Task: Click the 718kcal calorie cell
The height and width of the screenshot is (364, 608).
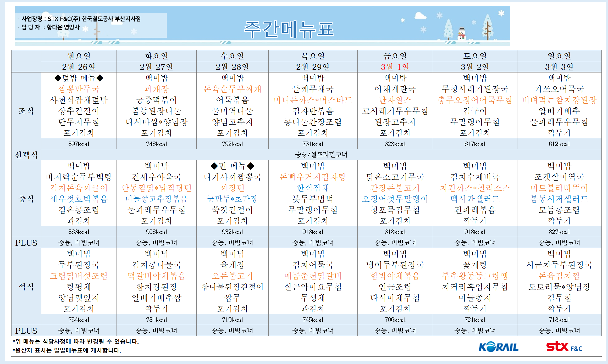Action: 559,320
